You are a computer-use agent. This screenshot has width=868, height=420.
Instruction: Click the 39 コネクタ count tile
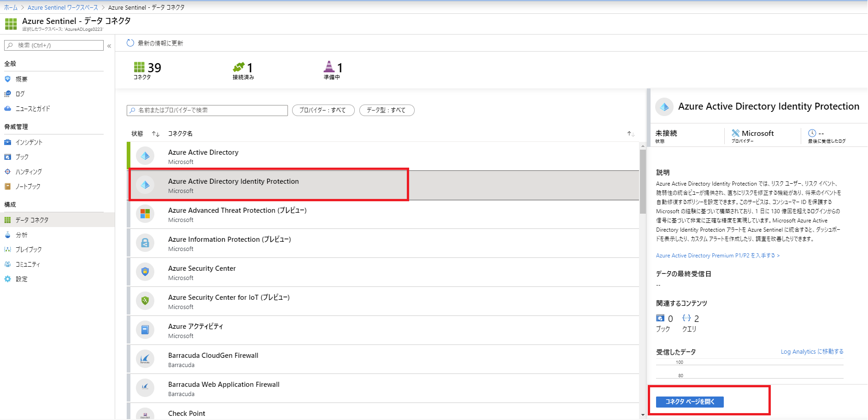[147, 70]
